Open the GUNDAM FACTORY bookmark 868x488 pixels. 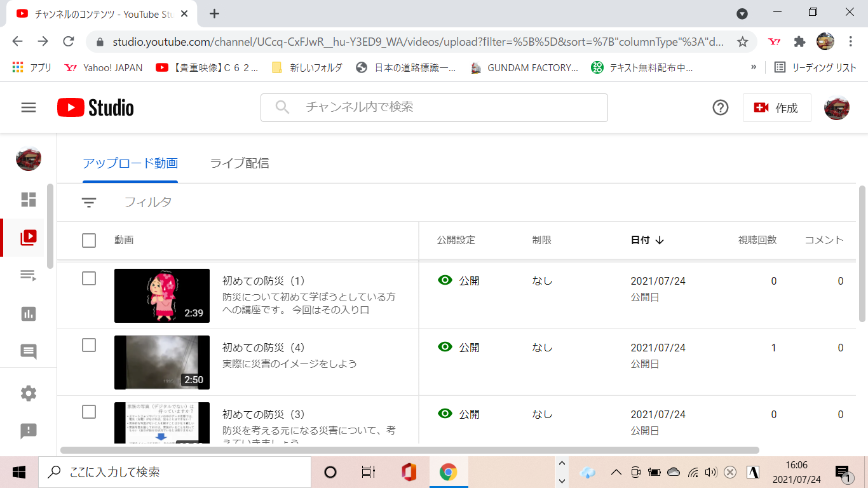[x=525, y=67]
